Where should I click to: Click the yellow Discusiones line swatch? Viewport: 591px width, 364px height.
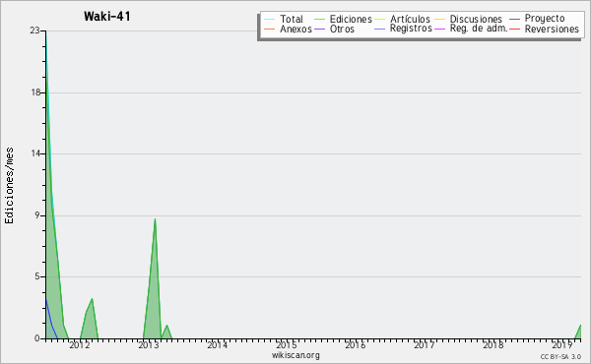pos(439,19)
